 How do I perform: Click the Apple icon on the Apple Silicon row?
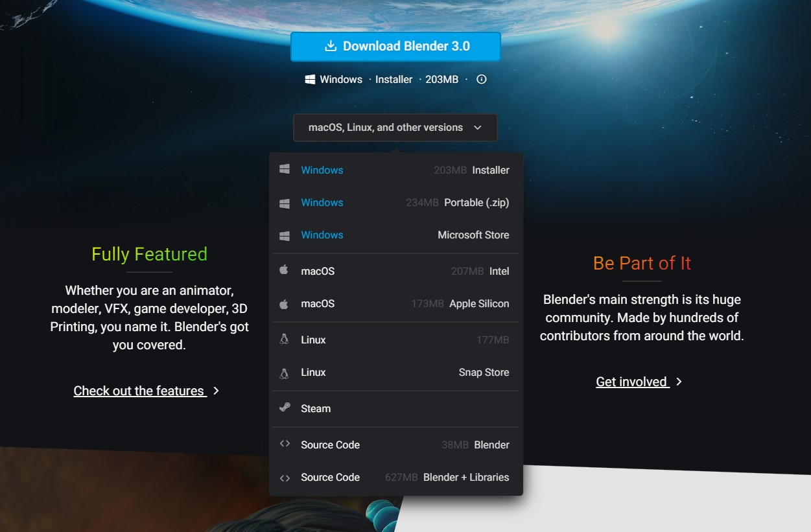pyautogui.click(x=283, y=303)
